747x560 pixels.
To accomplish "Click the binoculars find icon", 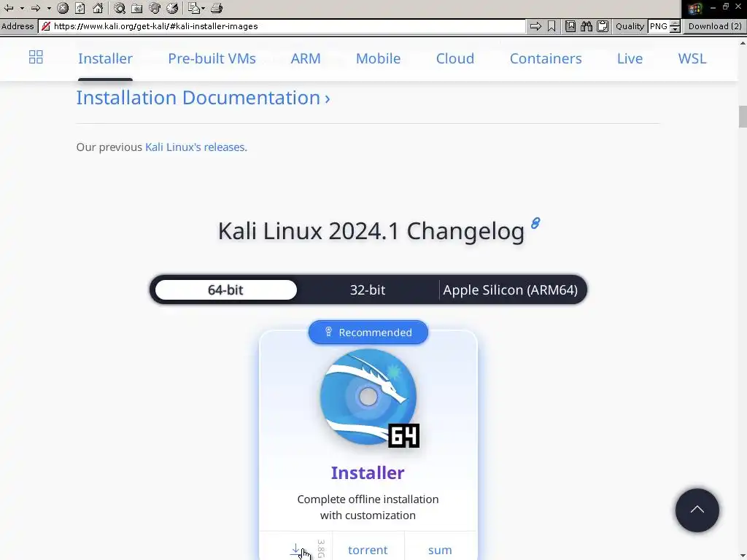I will [587, 26].
